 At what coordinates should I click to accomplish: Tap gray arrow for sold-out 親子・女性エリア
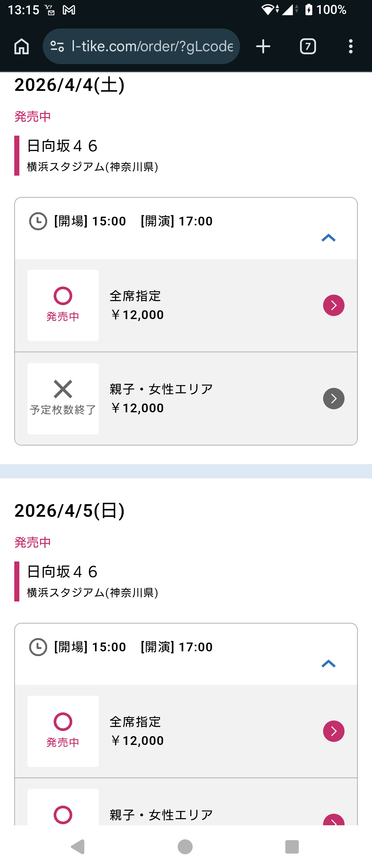pyautogui.click(x=334, y=398)
